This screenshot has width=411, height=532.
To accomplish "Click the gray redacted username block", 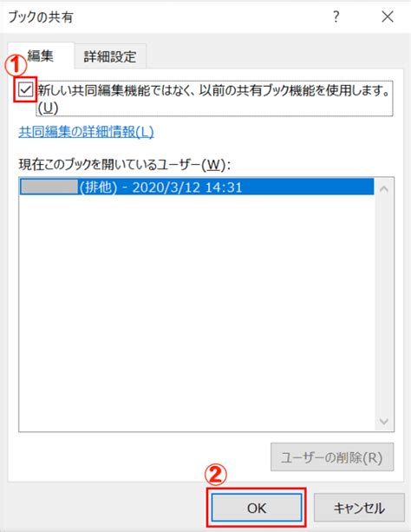I will click(49, 187).
